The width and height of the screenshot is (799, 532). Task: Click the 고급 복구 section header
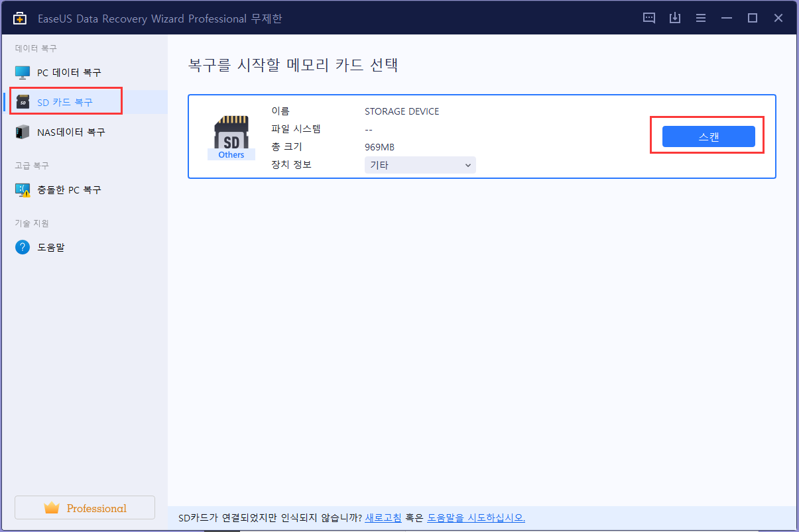tap(32, 166)
